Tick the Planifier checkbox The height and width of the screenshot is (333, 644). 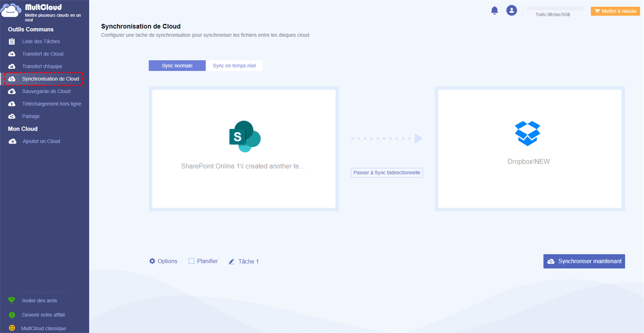click(191, 261)
